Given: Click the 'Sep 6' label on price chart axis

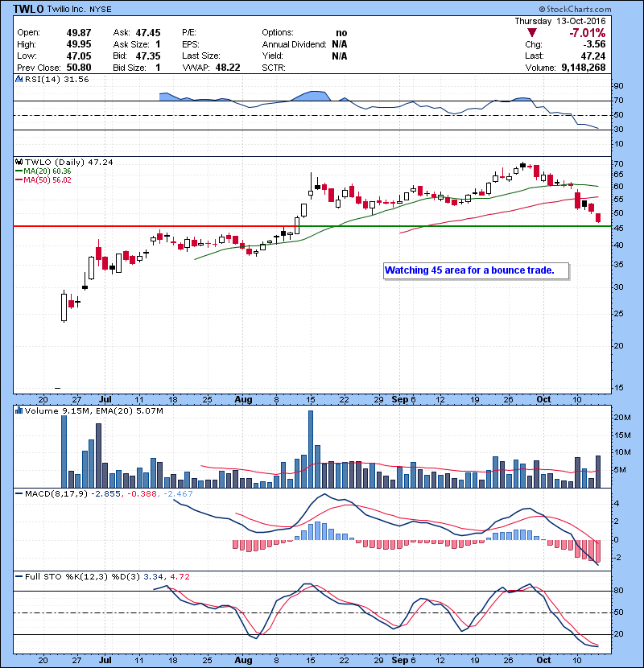Looking at the screenshot, I should 403,400.
